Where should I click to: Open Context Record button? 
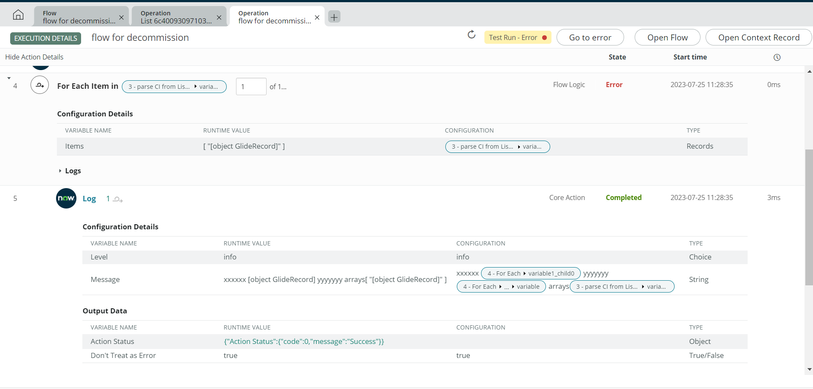[759, 37]
